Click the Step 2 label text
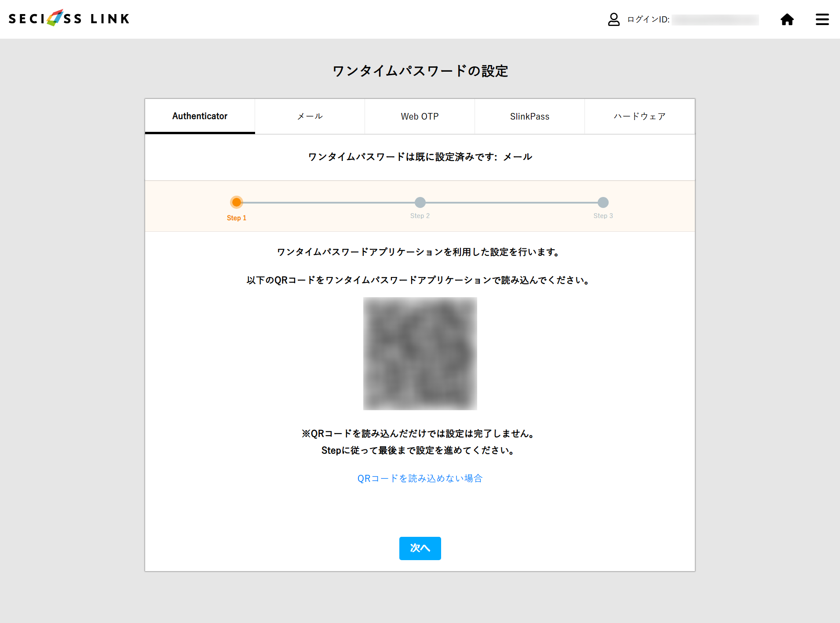Image resolution: width=840 pixels, height=623 pixels. click(x=420, y=216)
